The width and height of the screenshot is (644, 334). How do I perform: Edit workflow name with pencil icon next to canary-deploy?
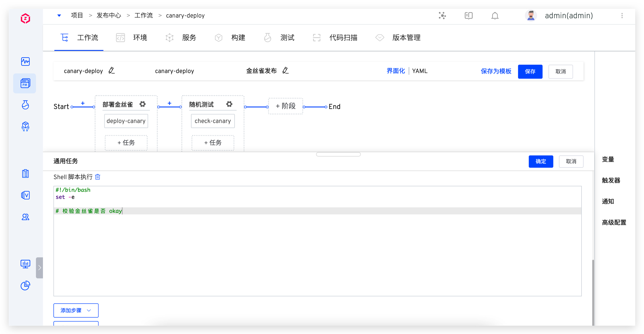[x=112, y=71]
